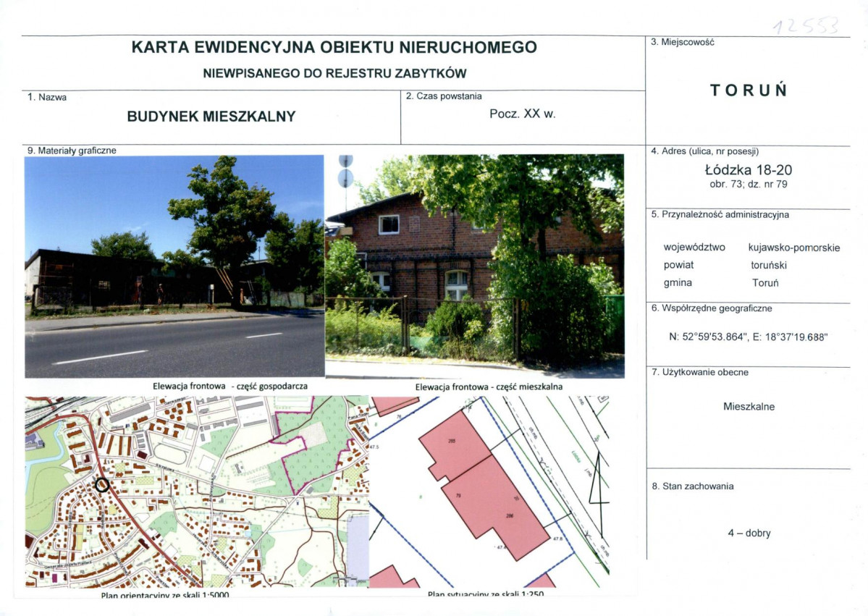Click caption 'Elewacja frontowa - część mieszkalna'
This screenshot has height=616, width=868.
click(x=489, y=387)
